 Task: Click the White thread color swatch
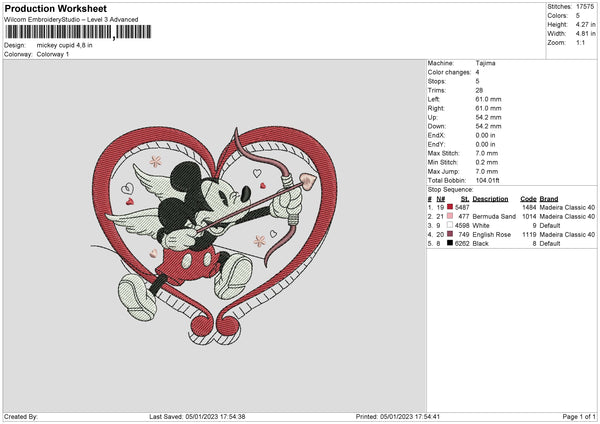(x=450, y=225)
